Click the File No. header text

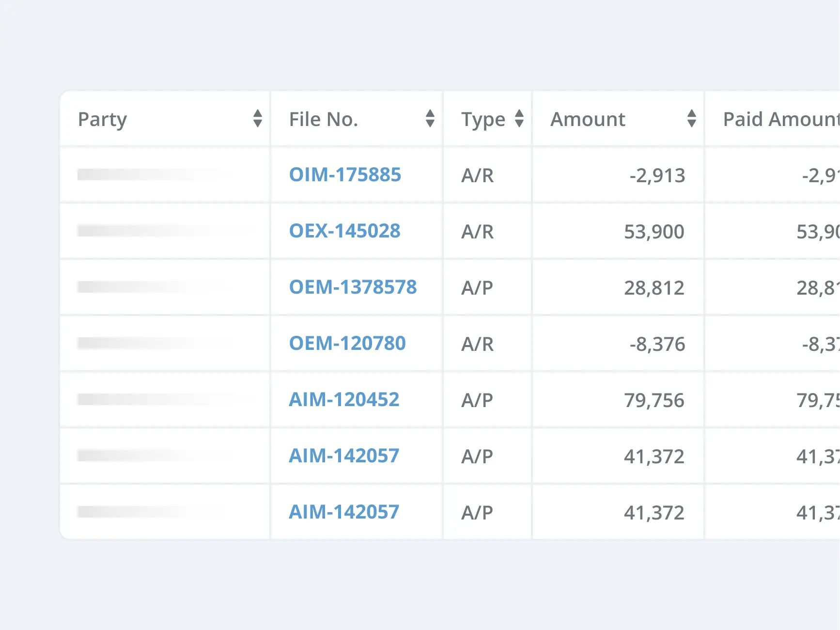pos(323,119)
